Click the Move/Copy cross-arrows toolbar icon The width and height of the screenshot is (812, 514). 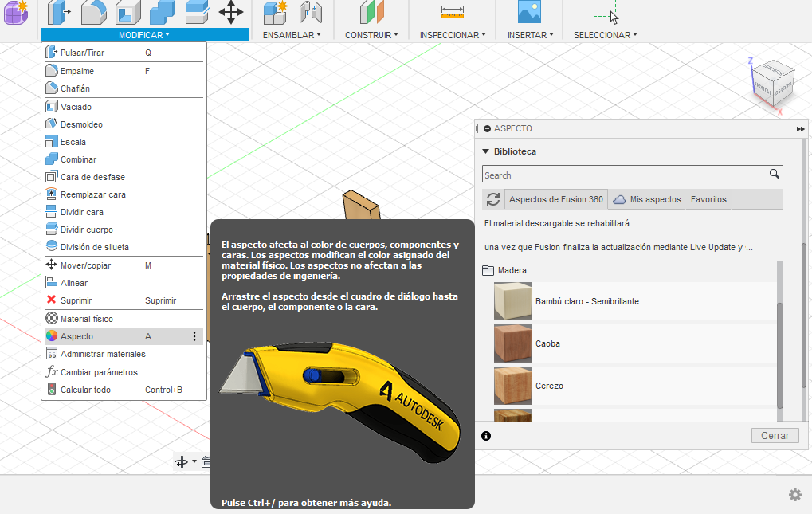click(231, 12)
